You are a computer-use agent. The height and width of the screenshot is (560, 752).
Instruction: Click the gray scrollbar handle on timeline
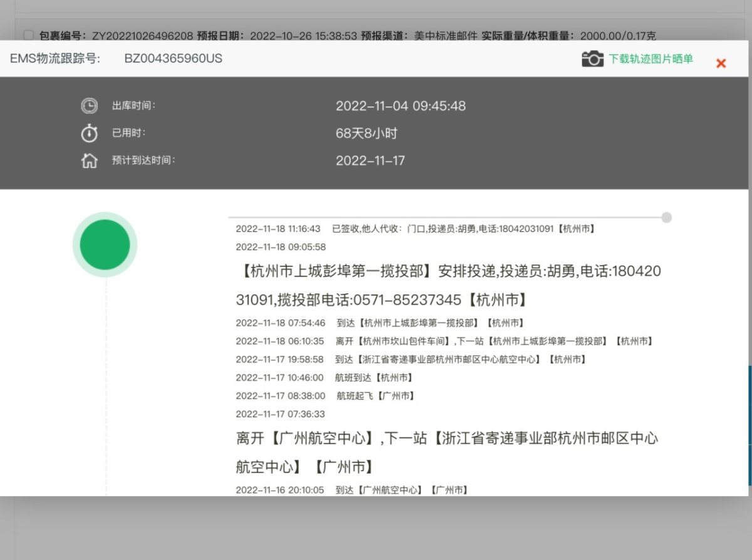(666, 217)
